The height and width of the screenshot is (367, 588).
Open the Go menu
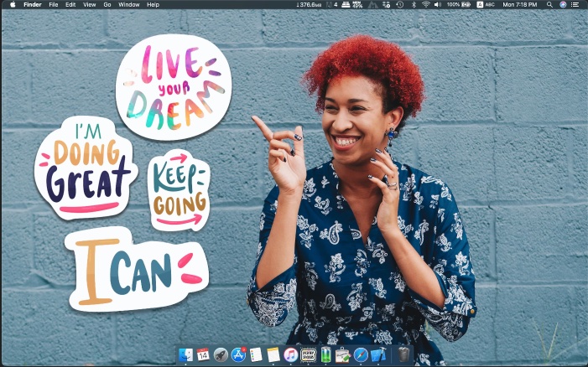[107, 4]
